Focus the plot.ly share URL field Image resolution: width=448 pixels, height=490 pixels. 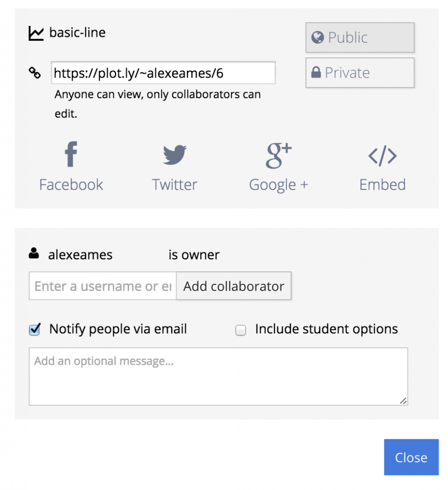click(x=163, y=73)
